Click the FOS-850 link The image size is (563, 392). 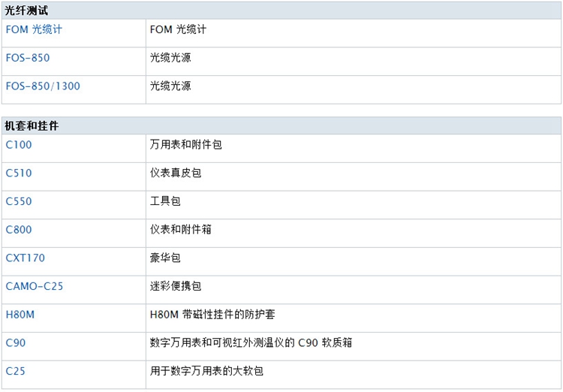pyautogui.click(x=28, y=58)
